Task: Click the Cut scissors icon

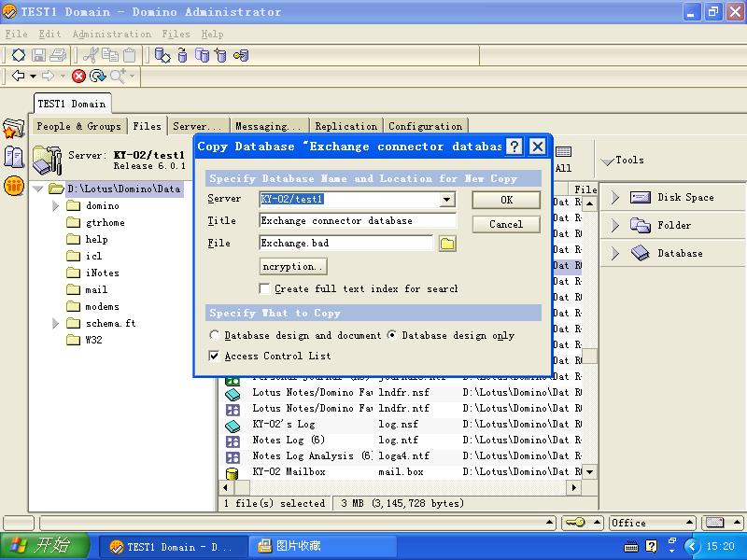Action: tap(90, 55)
